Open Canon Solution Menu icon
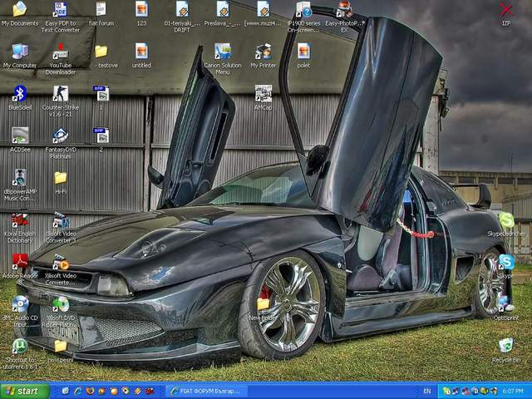Image resolution: width=532 pixels, height=399 pixels. click(x=223, y=52)
